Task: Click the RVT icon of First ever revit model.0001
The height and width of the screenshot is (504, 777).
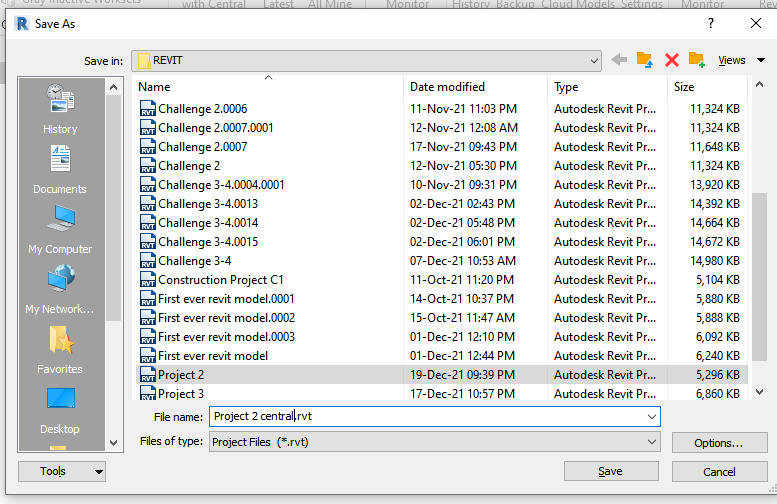Action: [148, 299]
